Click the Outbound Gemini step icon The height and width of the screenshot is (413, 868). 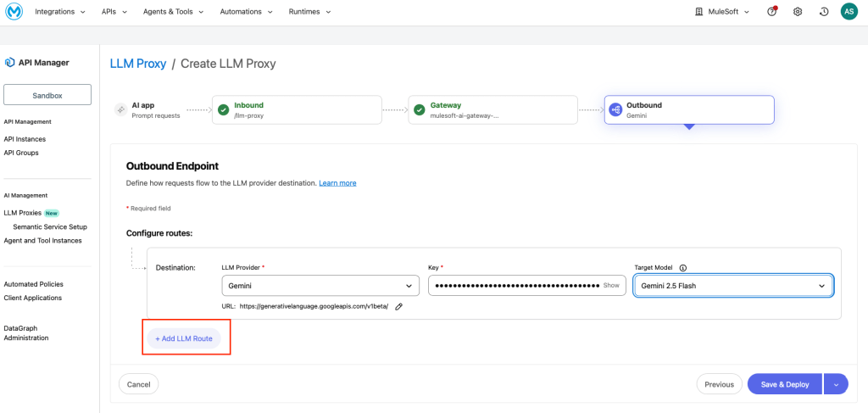pos(616,110)
